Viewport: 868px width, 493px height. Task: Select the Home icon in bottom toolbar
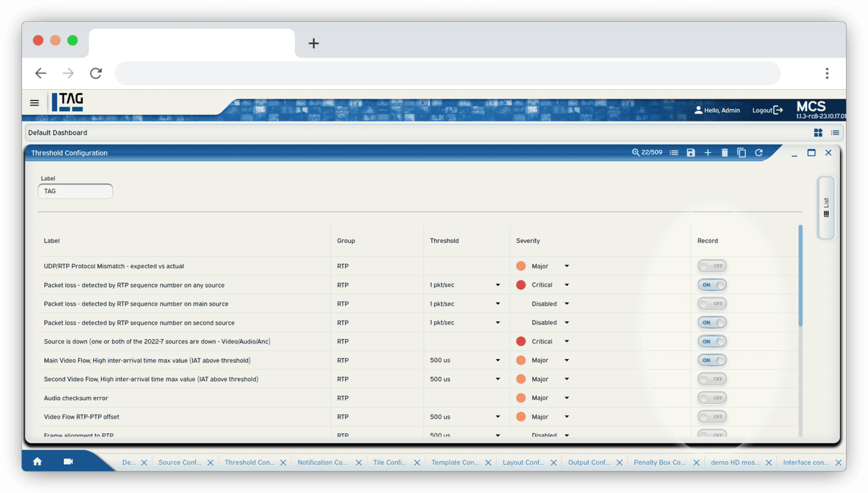coord(37,461)
